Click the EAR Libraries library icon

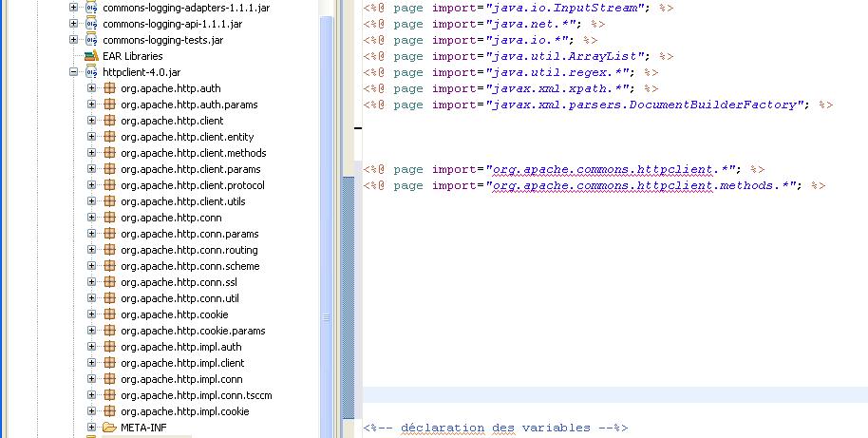91,56
